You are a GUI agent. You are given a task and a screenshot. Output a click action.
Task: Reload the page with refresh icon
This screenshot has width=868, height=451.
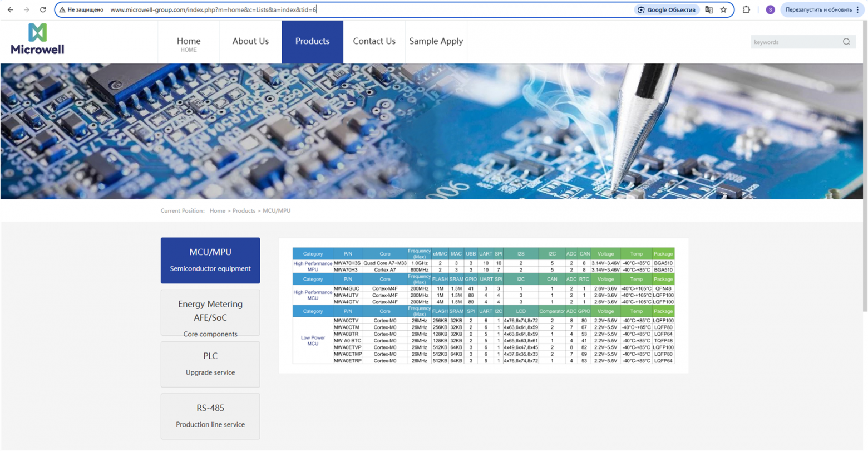click(43, 9)
